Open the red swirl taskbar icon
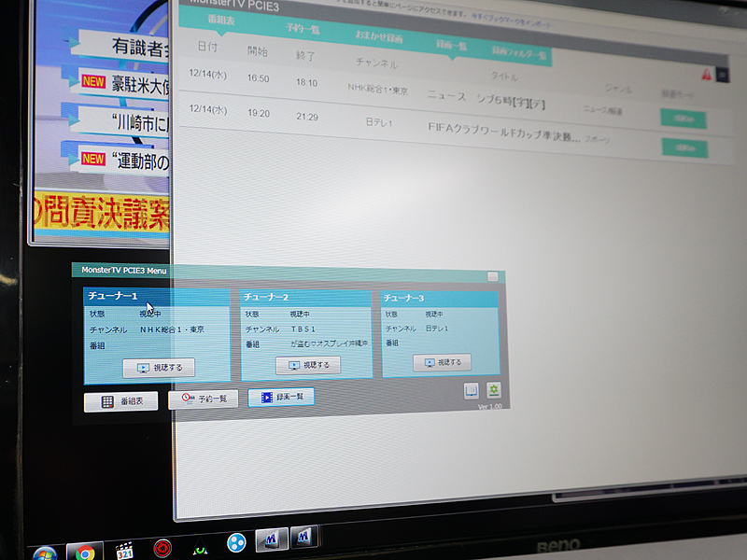This screenshot has width=747, height=560. coord(162,548)
